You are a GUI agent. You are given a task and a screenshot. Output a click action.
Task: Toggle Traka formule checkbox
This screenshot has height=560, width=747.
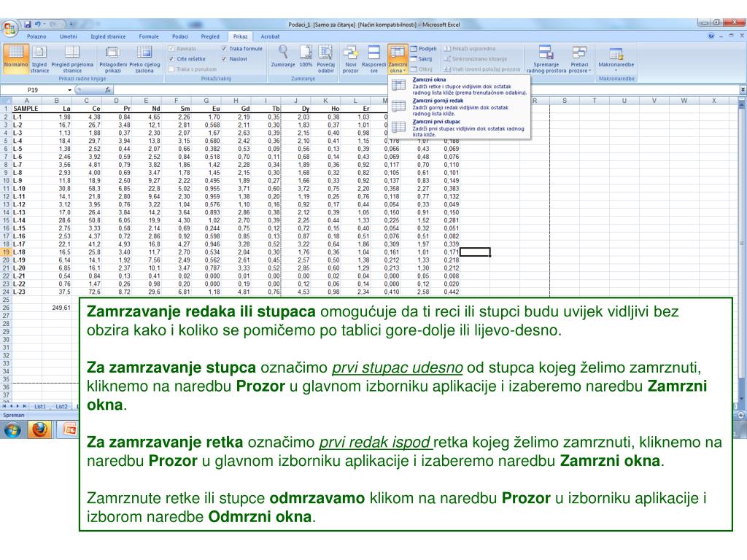[224, 49]
